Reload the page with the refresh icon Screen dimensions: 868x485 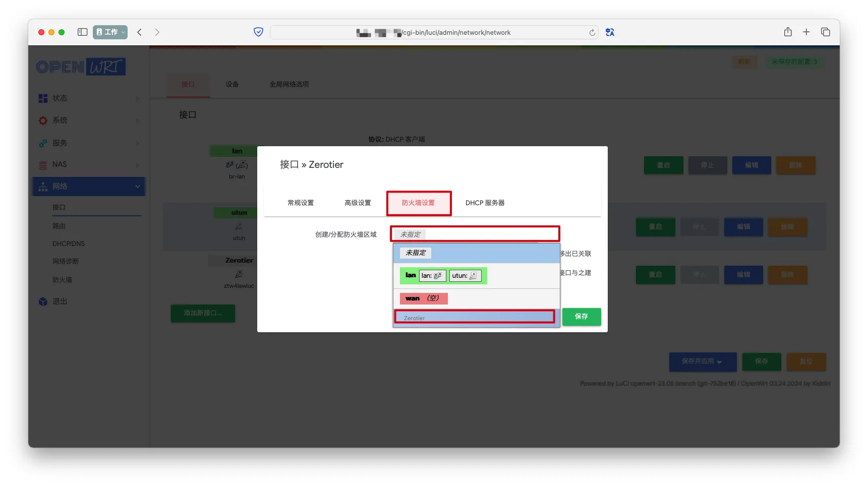[592, 33]
